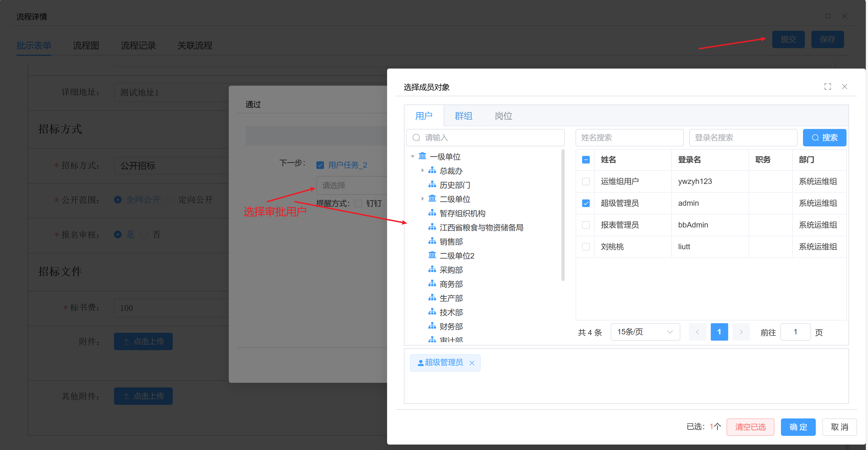Select 否 for 报名审核

tap(144, 235)
